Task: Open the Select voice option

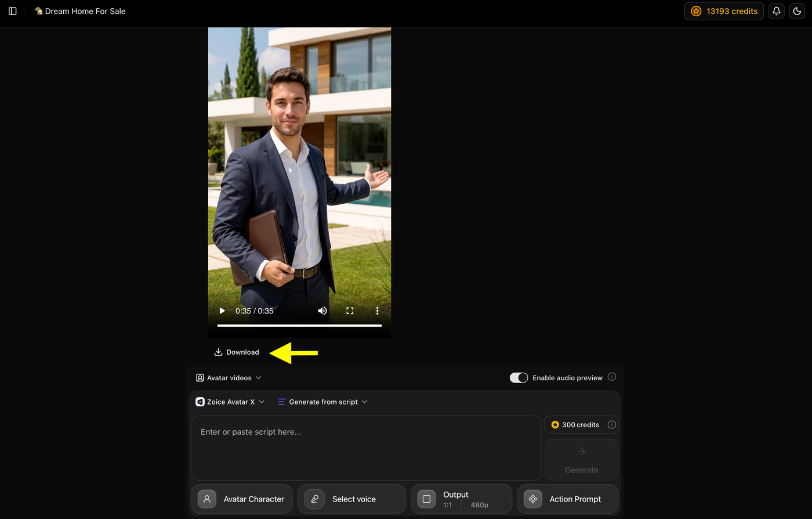Action: (351, 499)
